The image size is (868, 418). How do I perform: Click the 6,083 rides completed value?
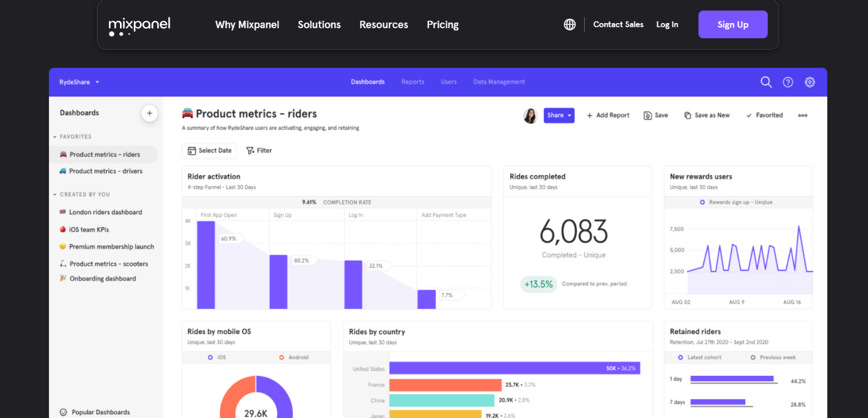point(574,232)
